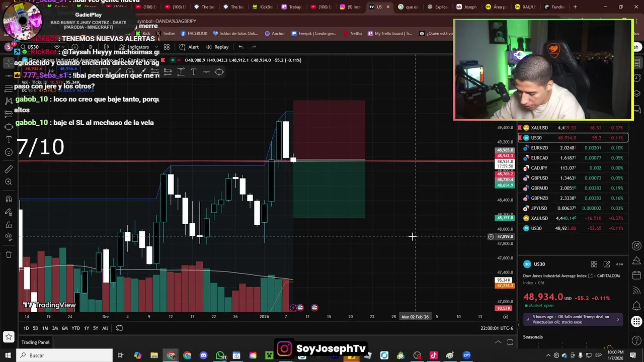Select CADJPY in the watchlist

(573, 168)
